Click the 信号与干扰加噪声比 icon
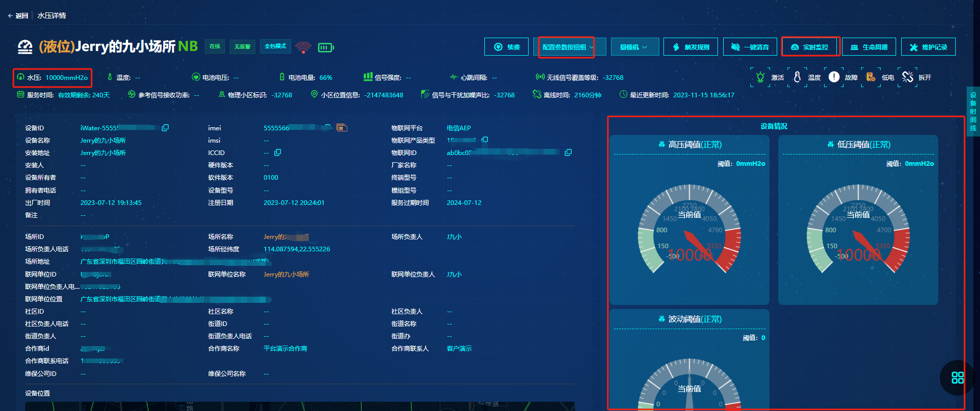980x411 pixels. pyautogui.click(x=425, y=95)
